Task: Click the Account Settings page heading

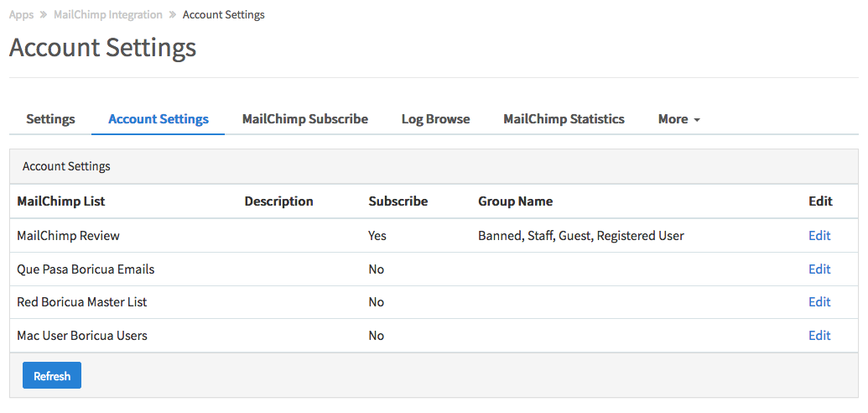Action: tap(102, 48)
